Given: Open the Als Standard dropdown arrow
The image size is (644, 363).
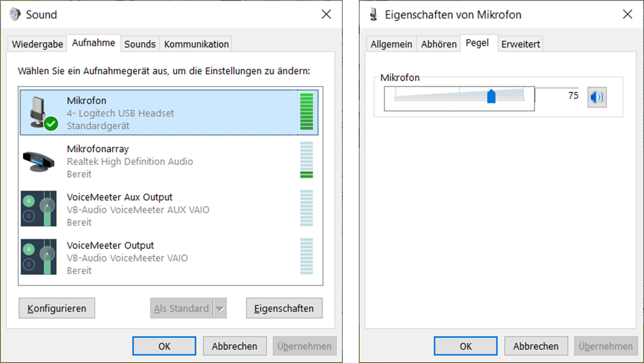Looking at the screenshot, I should point(220,308).
